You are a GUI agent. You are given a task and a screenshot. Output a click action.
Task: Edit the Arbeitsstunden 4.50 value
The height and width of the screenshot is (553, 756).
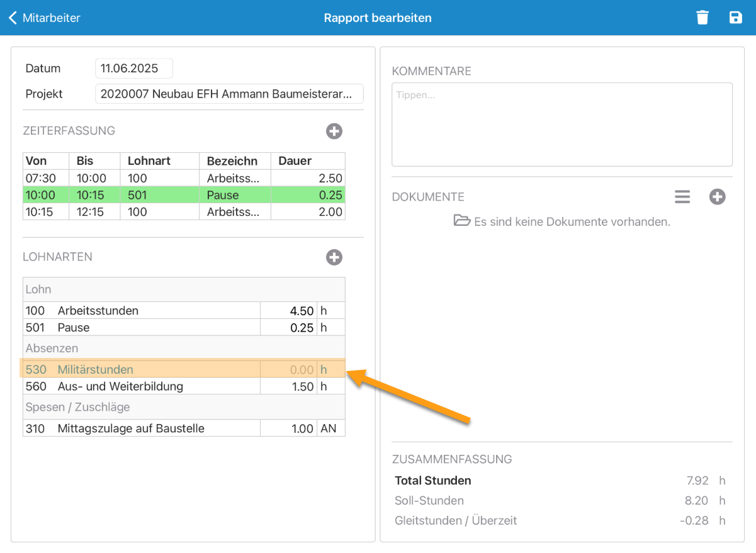pos(289,311)
